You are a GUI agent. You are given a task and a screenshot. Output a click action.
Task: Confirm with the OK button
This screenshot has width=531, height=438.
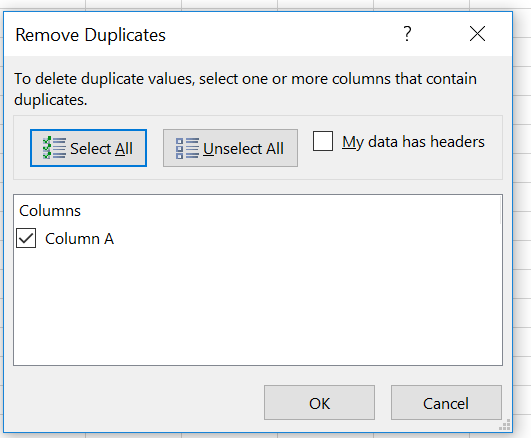(x=319, y=402)
